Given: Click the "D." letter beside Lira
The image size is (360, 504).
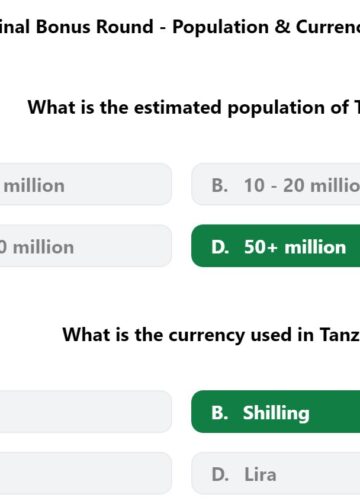Looking at the screenshot, I should [220, 475].
